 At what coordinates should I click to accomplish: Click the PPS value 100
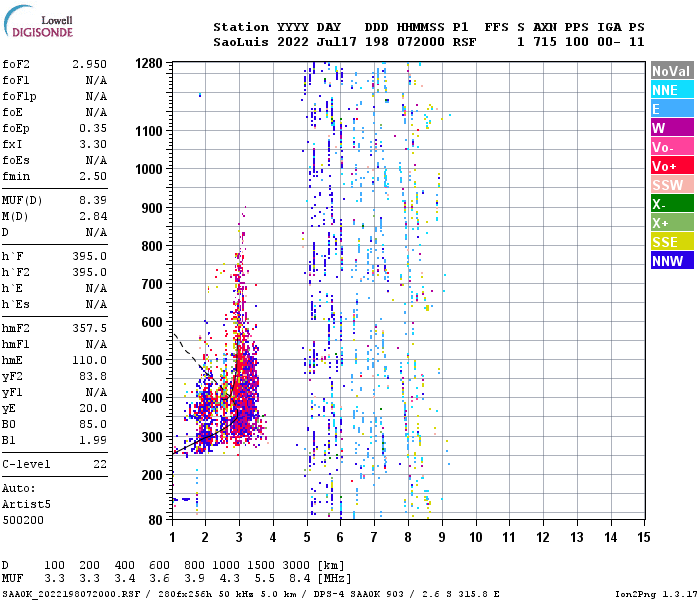click(576, 42)
